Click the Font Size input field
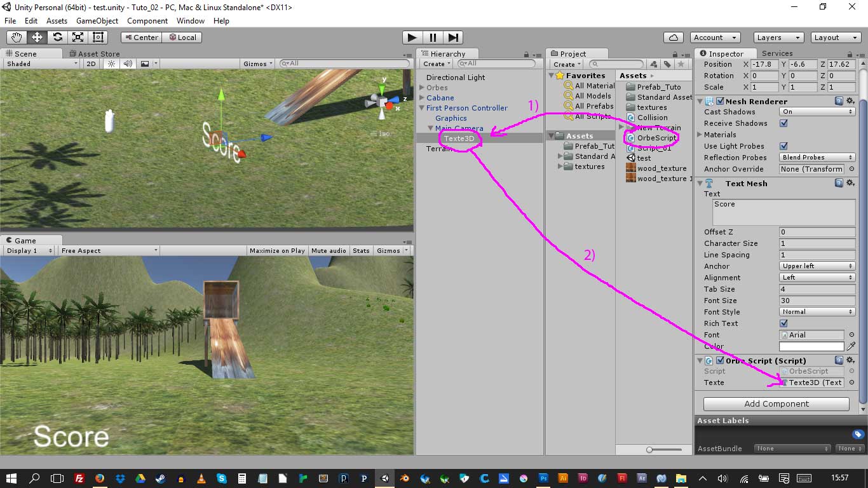The image size is (868, 488). 817,301
